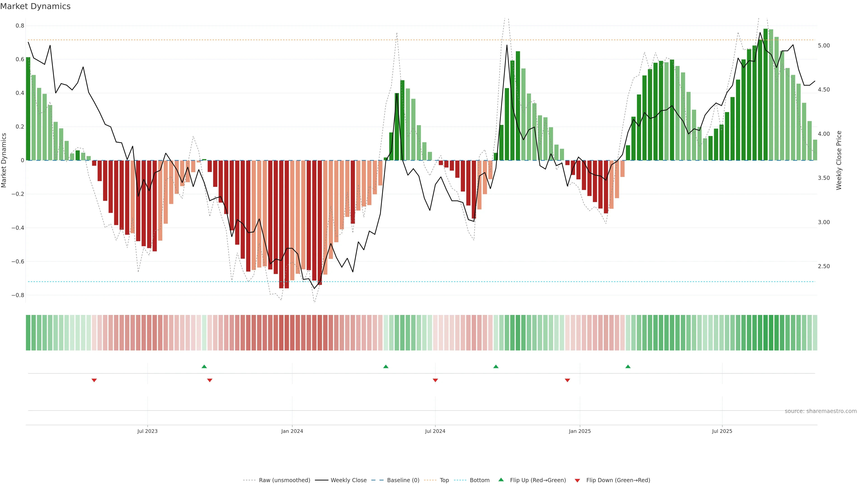The image size is (868, 488).
Task: Click the Flip Down red triangle legend icon
Action: (x=577, y=480)
